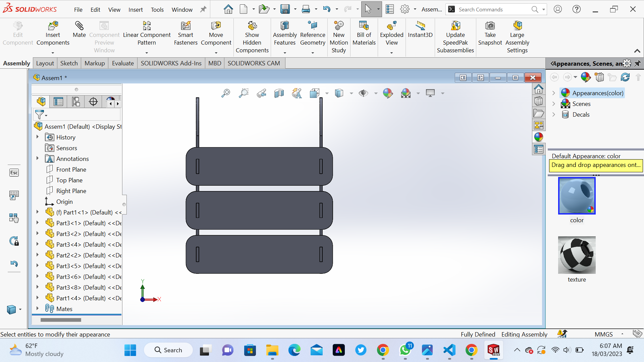Open the Insert menu
The width and height of the screenshot is (644, 362).
point(136,10)
